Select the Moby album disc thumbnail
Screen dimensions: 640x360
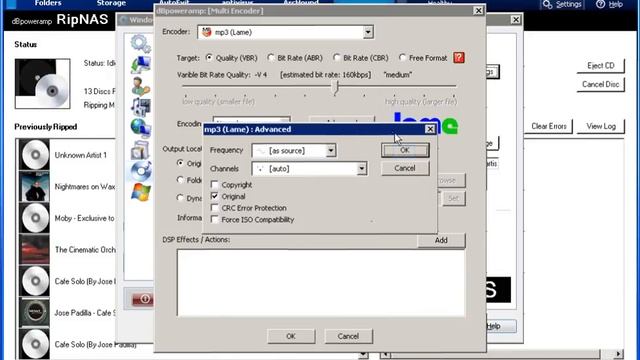[35, 218]
